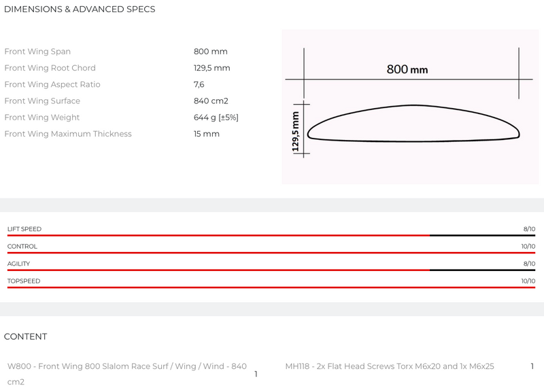Click the Dimensions & Advanced Specs heading
Viewport: 544px width, 392px height.
(80, 10)
